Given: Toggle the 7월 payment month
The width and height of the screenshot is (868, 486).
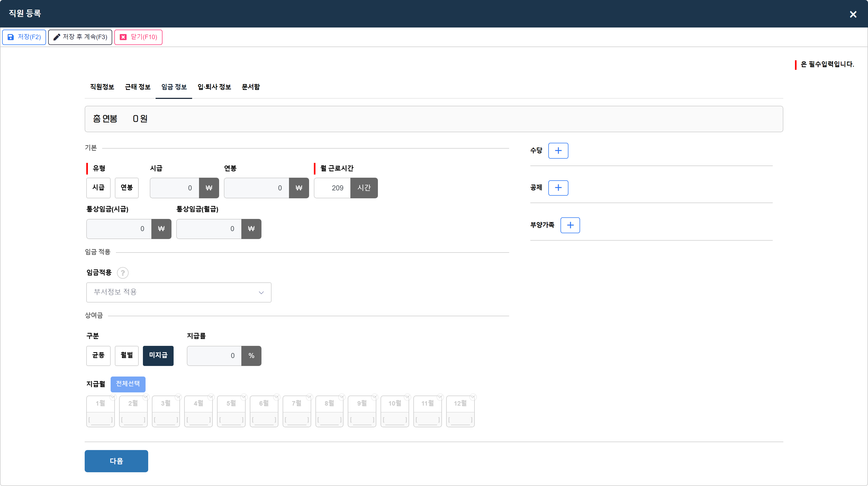Looking at the screenshot, I should 296,404.
